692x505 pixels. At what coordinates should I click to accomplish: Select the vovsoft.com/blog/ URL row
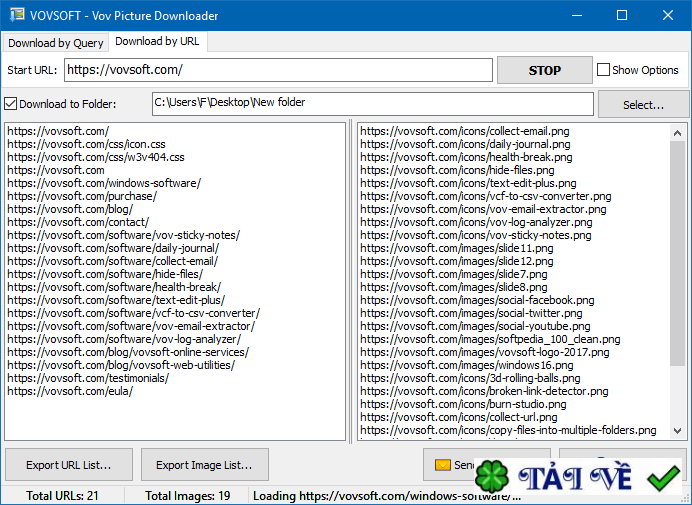(x=70, y=209)
